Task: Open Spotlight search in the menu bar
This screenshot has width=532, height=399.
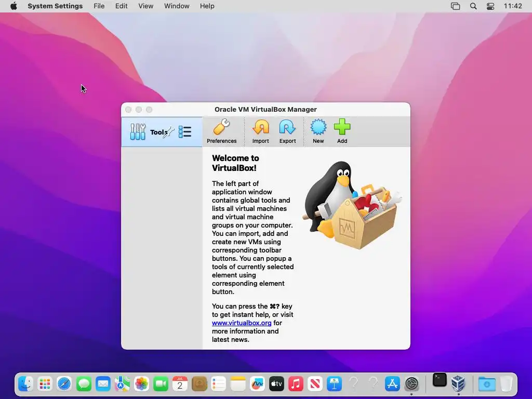Action: coord(473,6)
